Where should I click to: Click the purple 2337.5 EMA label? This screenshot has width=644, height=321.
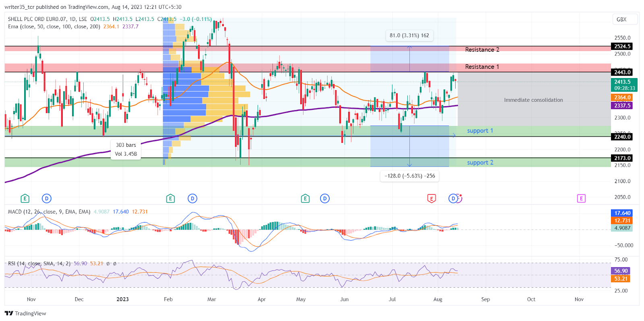click(x=622, y=105)
